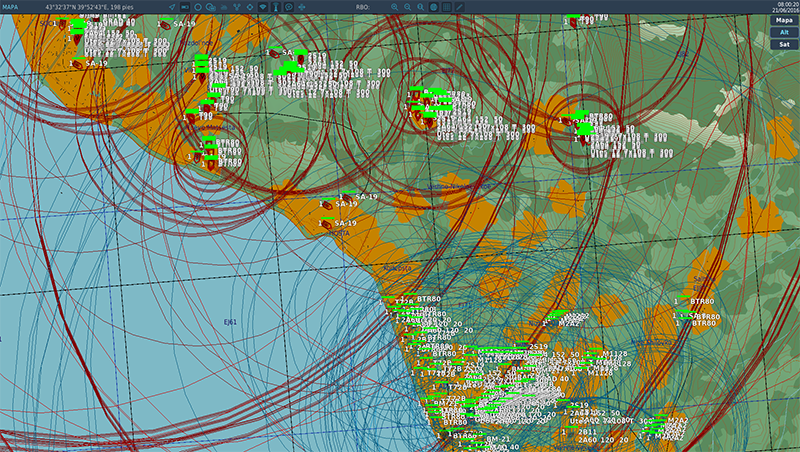
Task: Click the four-way move arrows icon
Action: pyautogui.click(x=302, y=7)
